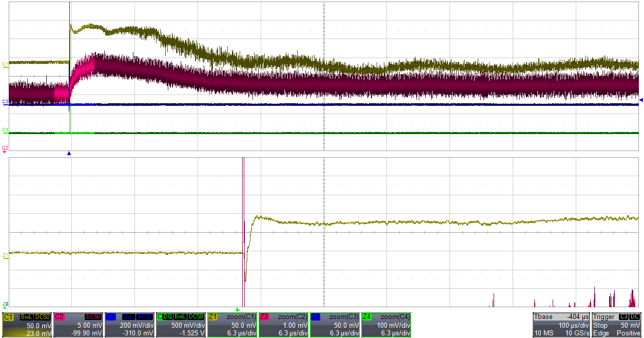Click the green triangle marker below lower grid
The height and width of the screenshot is (338, 644).
[x=237, y=309]
